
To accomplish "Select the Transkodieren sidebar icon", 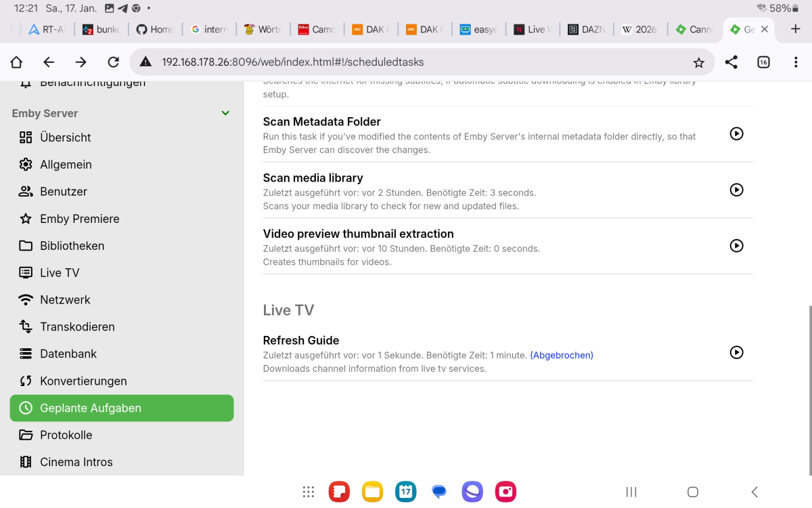I will click(x=25, y=326).
